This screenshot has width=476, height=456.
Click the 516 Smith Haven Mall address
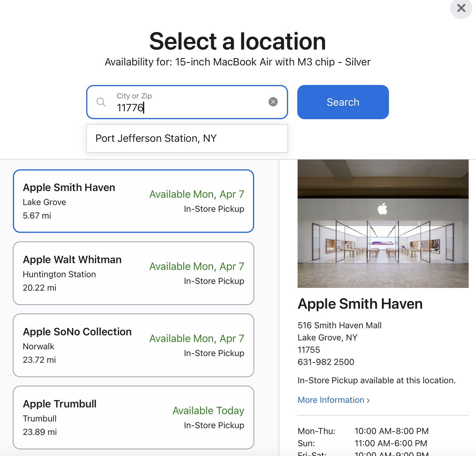(339, 325)
